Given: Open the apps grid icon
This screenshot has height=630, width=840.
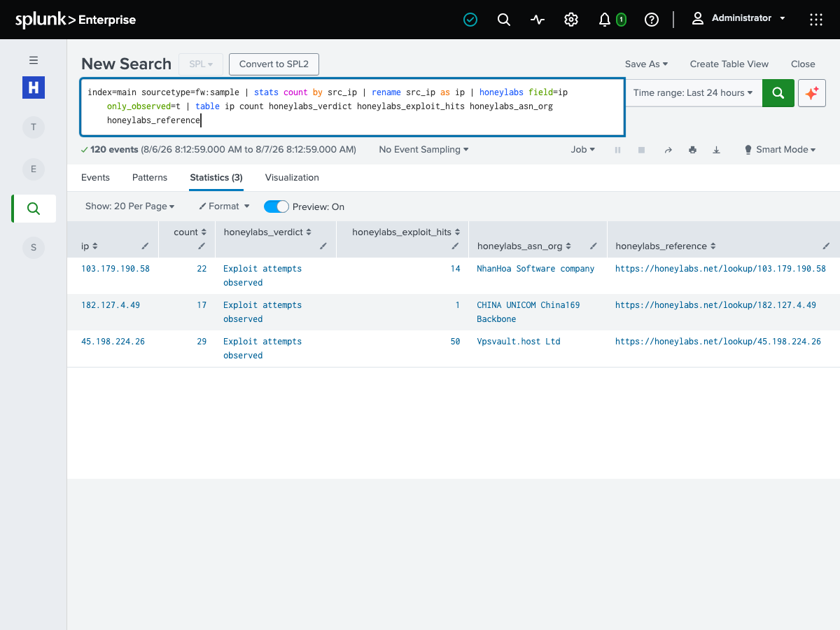Looking at the screenshot, I should [816, 20].
